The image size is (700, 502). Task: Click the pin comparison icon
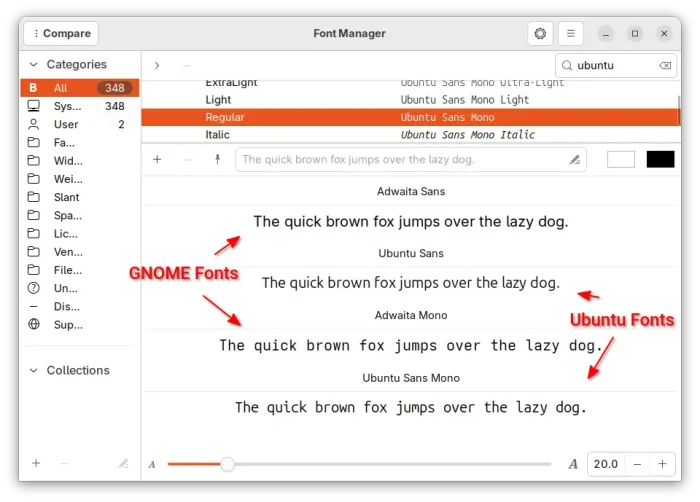217,159
